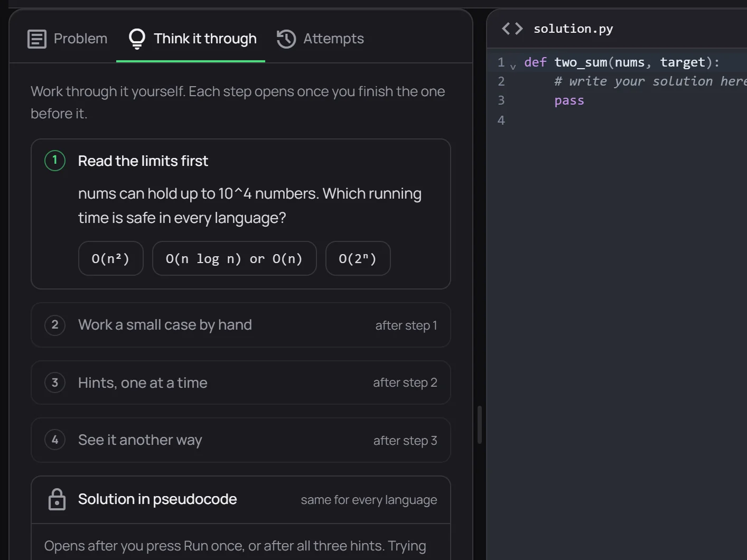Click line number 2 in the gutter
Viewport: 747px width, 560px height.
coord(501,81)
